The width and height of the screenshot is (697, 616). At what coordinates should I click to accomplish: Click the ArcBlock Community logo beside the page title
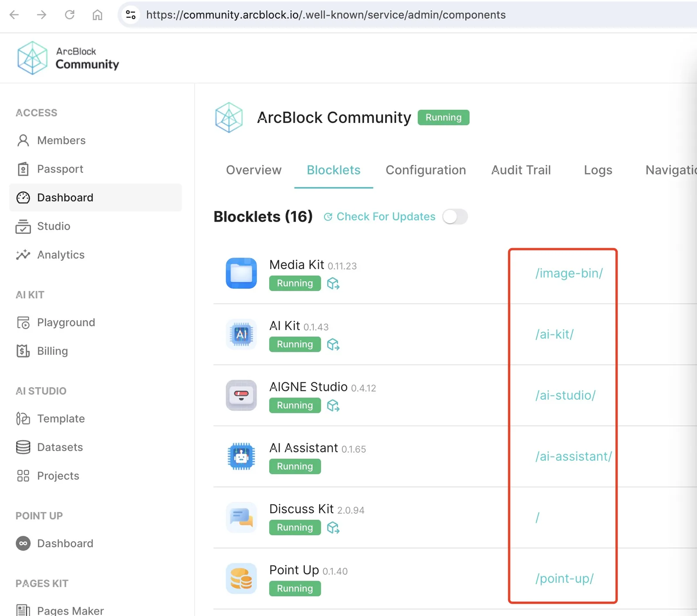point(229,118)
